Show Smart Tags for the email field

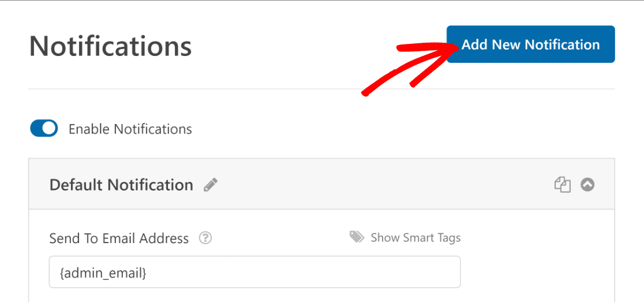point(415,237)
